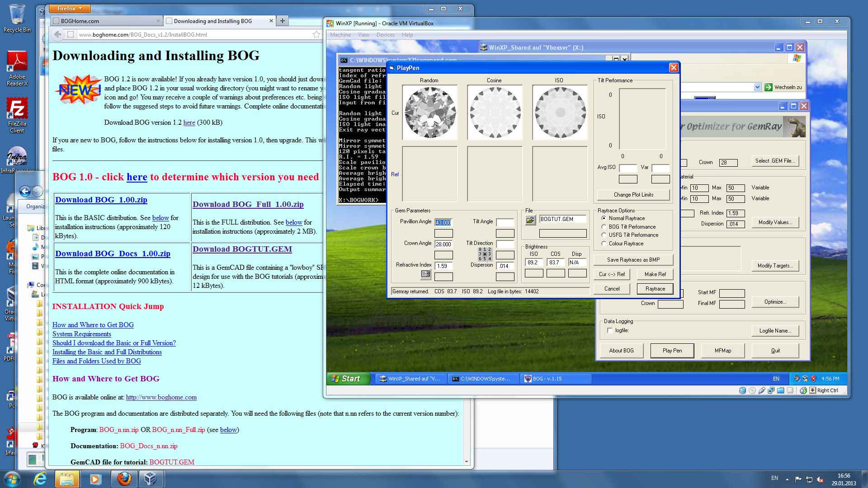Click the Firefox back arrow
This screenshot has width=868, height=488.
(x=57, y=34)
